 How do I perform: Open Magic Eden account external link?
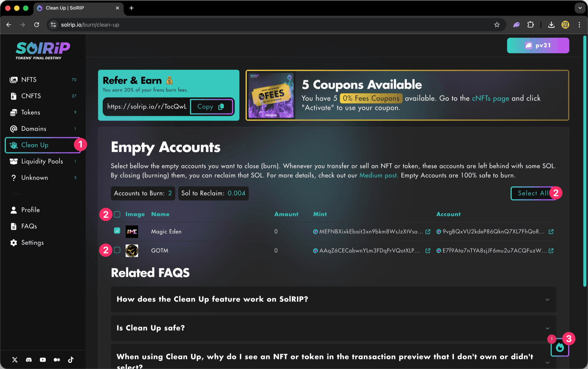point(551,232)
